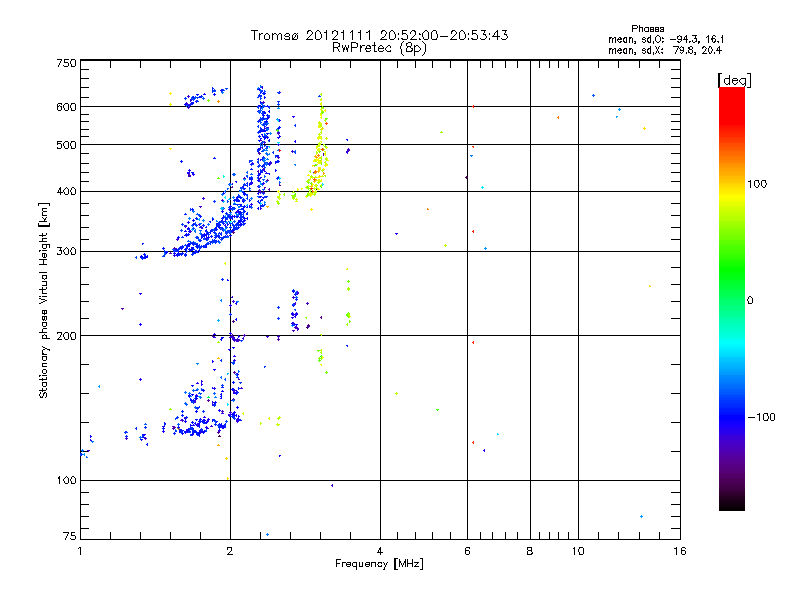
Task: Click the plot title 'Tromsø 20121111 20:52:00-20:53:43'
Action: [x=379, y=35]
